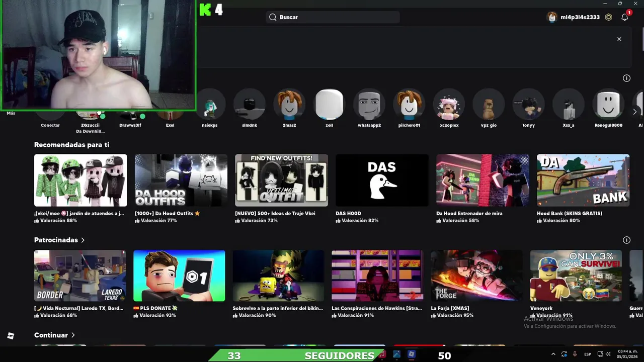Open the Sobrevive bikini bottom game thumbnail
Viewport: 644px width, 362px height.
coord(278,276)
